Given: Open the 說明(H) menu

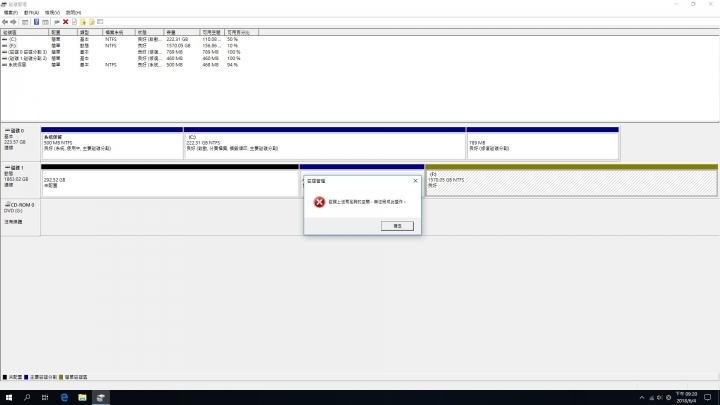Looking at the screenshot, I should click(x=73, y=12).
